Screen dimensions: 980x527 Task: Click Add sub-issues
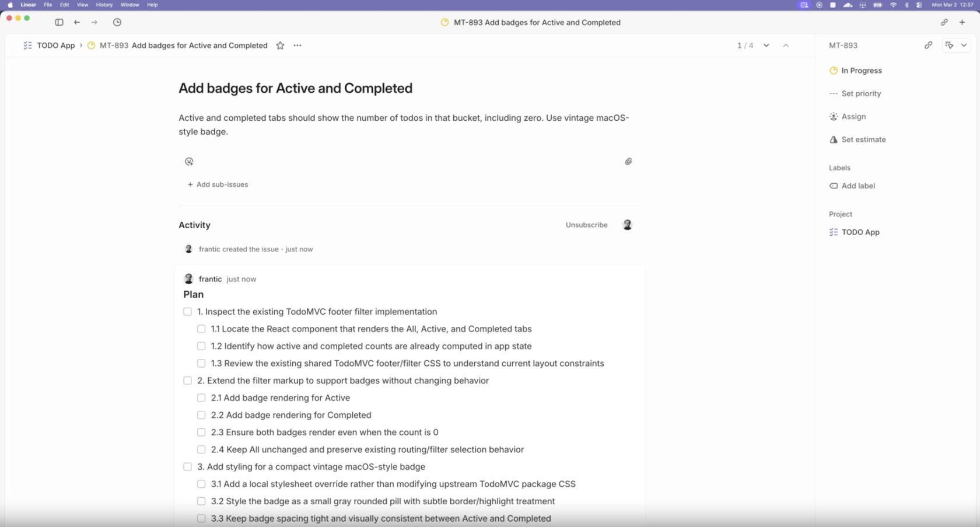(x=218, y=184)
